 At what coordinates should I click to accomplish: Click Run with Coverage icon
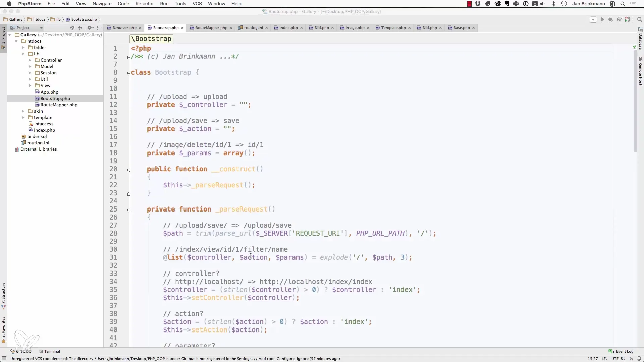coord(619,19)
